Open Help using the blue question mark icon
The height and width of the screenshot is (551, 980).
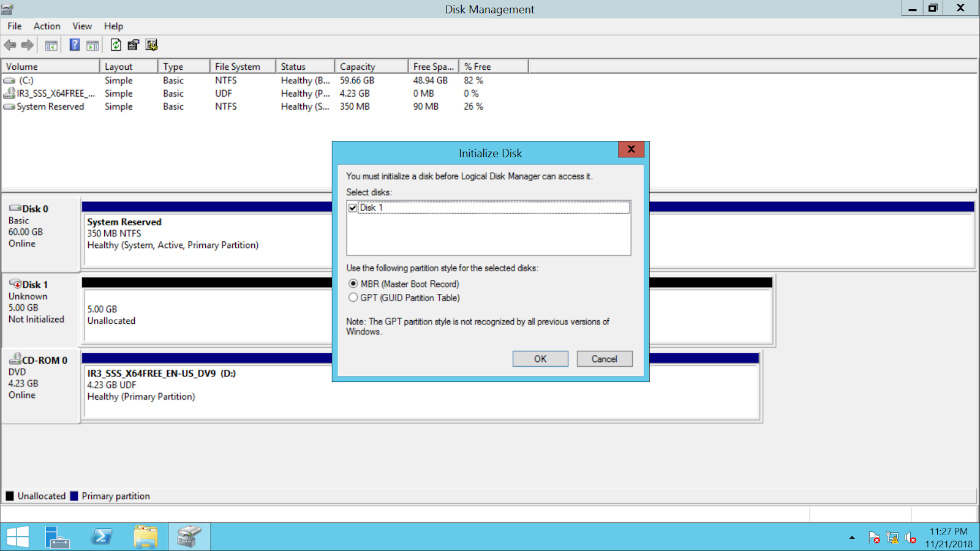pos(74,45)
